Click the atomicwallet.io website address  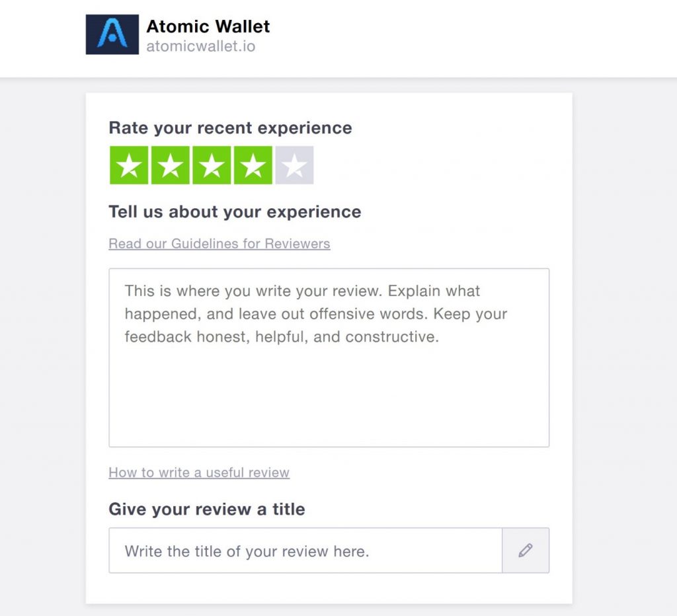(x=201, y=46)
